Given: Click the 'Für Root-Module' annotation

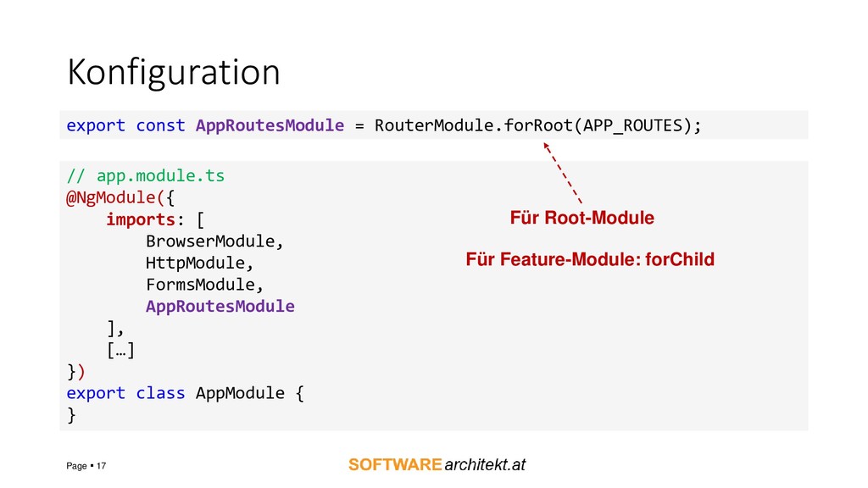Looking at the screenshot, I should 581,218.
